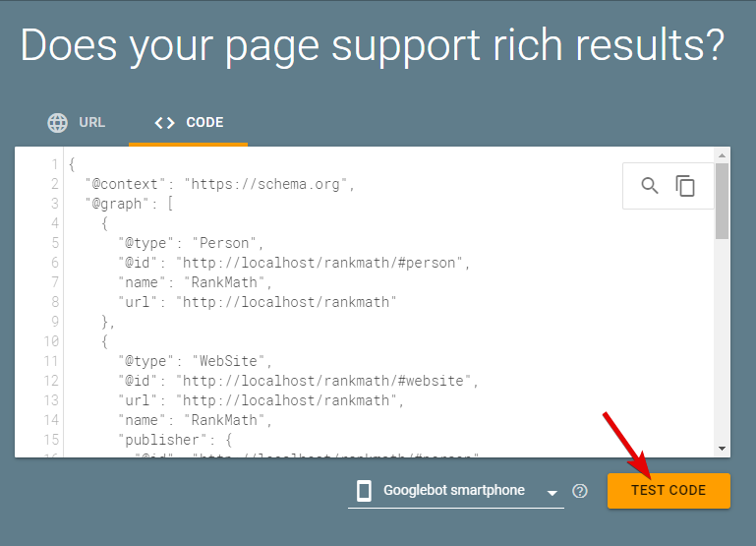Click the editor scrollbar up arrow

[x=722, y=155]
